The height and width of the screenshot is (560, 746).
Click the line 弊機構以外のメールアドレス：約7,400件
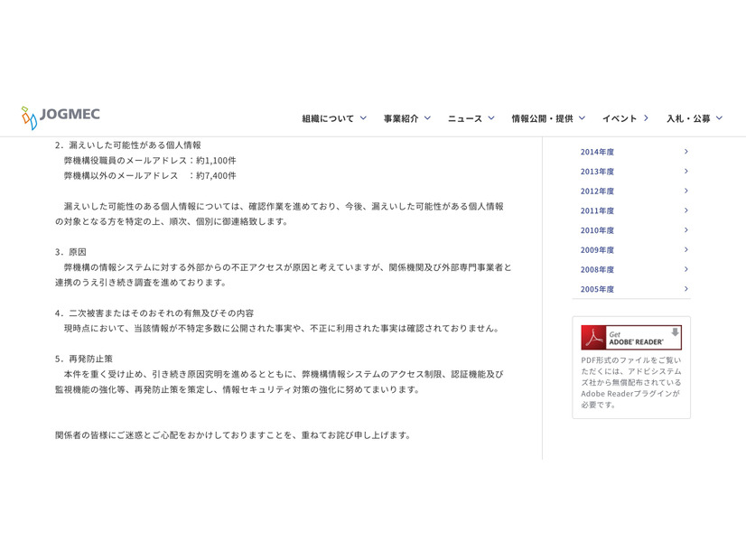(x=150, y=175)
